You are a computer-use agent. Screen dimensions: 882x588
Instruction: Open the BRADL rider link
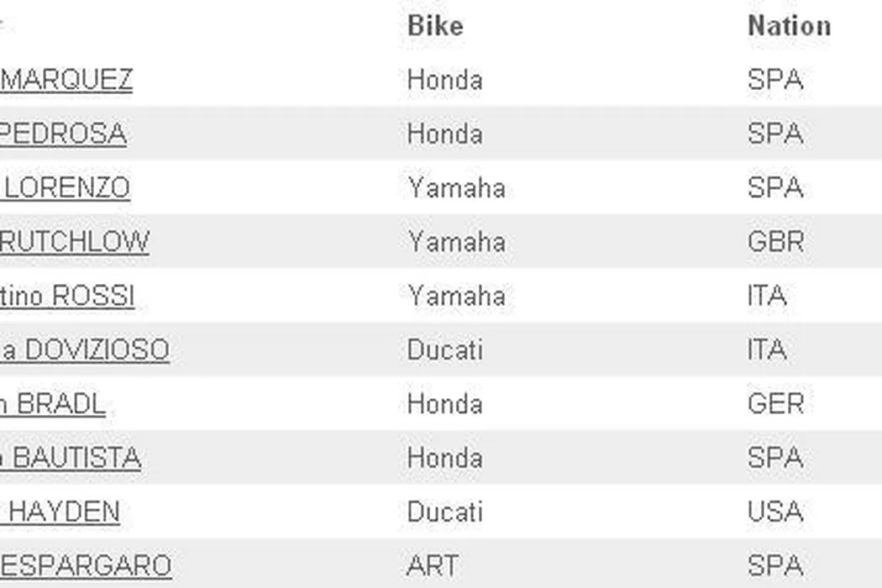pyautogui.click(x=53, y=404)
